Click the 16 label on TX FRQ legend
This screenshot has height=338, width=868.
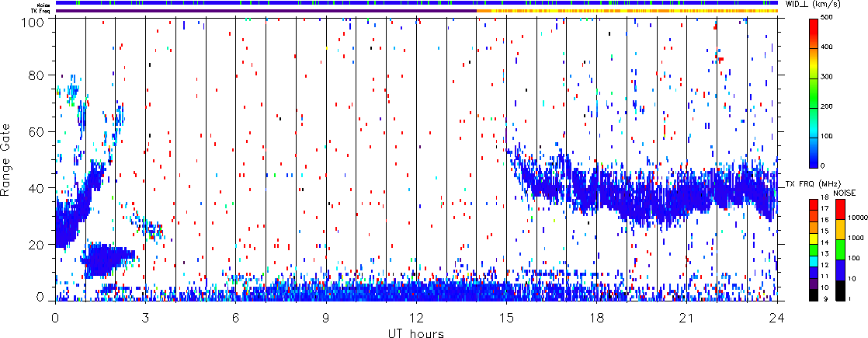[x=825, y=220]
